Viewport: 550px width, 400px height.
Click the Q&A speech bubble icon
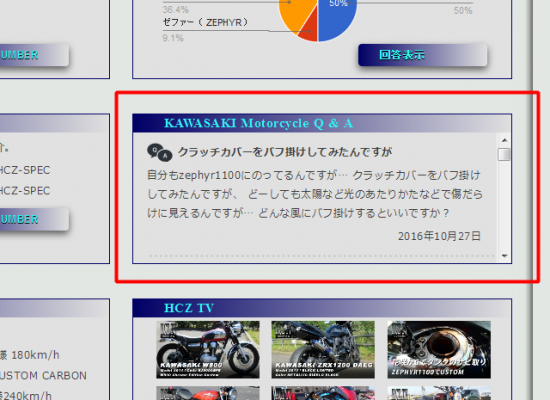[160, 152]
